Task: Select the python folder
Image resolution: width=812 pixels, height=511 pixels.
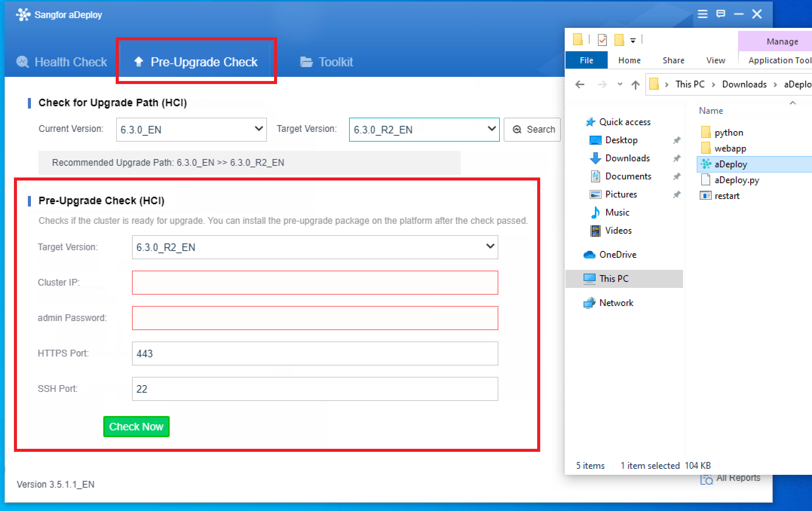Action: tap(728, 133)
